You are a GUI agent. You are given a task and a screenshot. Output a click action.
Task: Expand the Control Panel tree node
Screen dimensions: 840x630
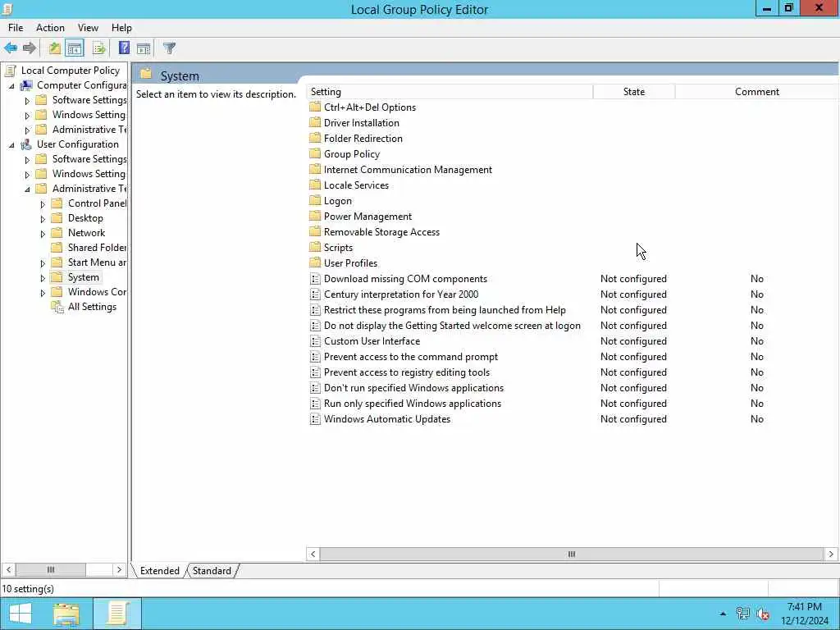point(43,204)
